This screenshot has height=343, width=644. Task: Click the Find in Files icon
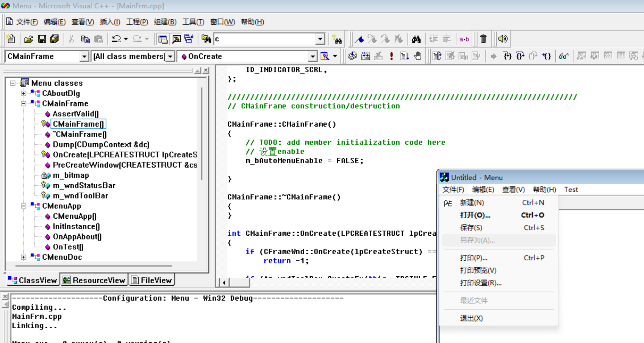206,39
